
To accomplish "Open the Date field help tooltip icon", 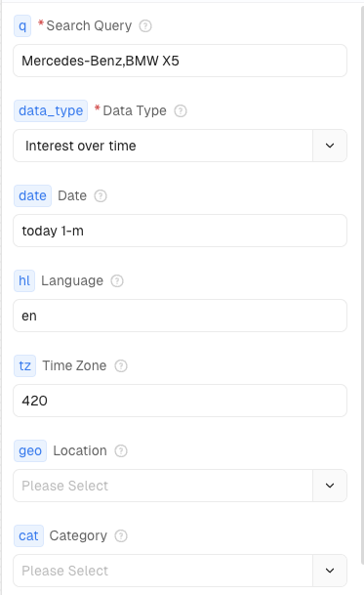I will pyautogui.click(x=101, y=195).
